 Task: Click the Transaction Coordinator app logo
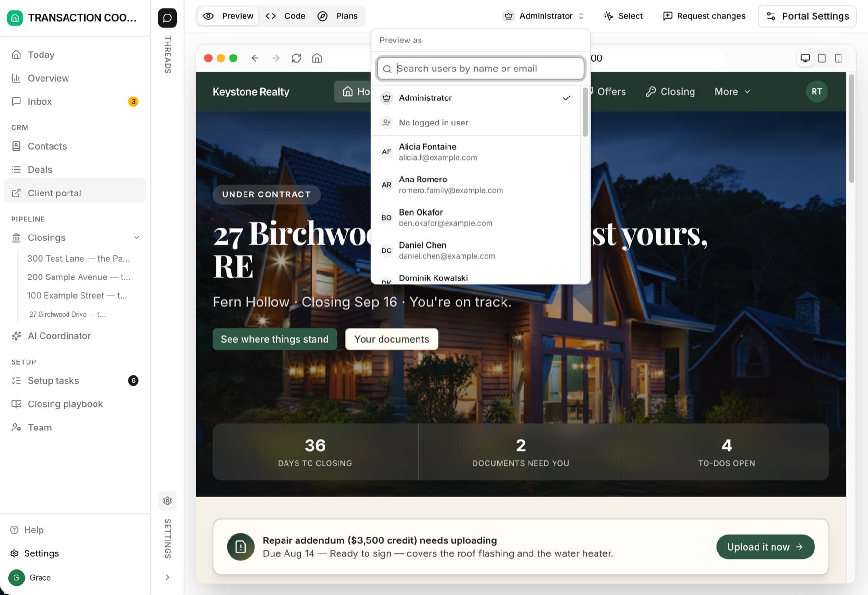[x=15, y=18]
